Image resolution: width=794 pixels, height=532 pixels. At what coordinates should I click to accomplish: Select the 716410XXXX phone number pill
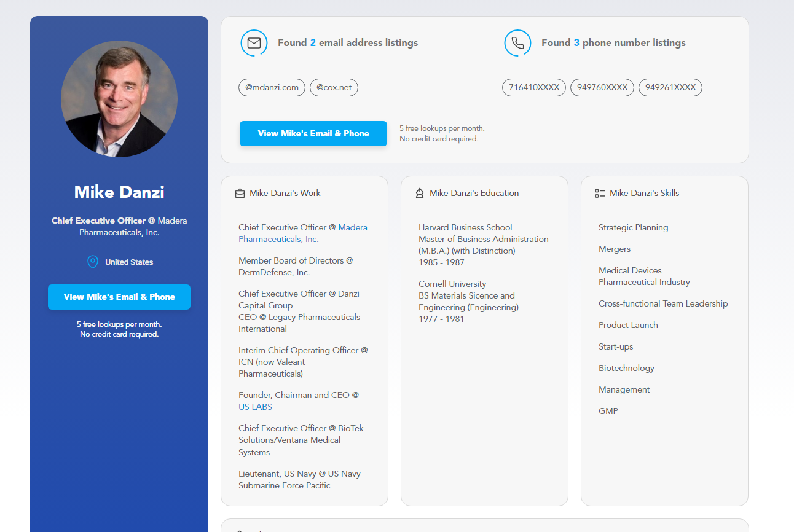click(x=534, y=87)
